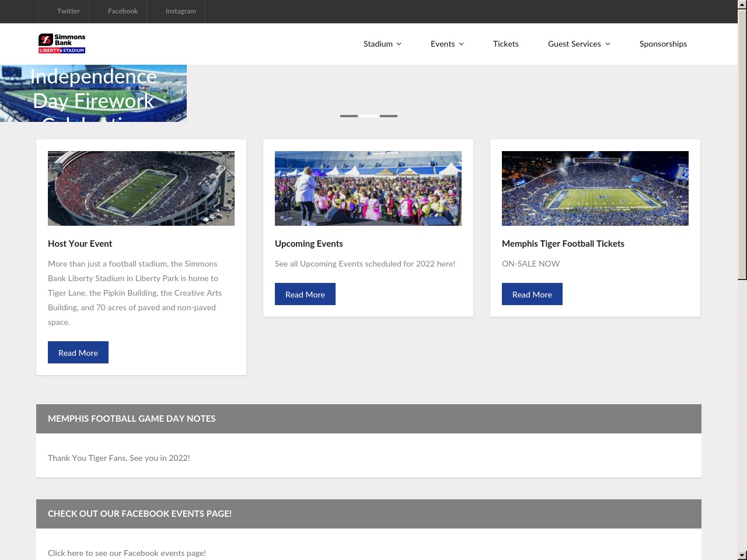Expand the Events menu chevron
The width and height of the screenshot is (747, 560).
tap(462, 44)
